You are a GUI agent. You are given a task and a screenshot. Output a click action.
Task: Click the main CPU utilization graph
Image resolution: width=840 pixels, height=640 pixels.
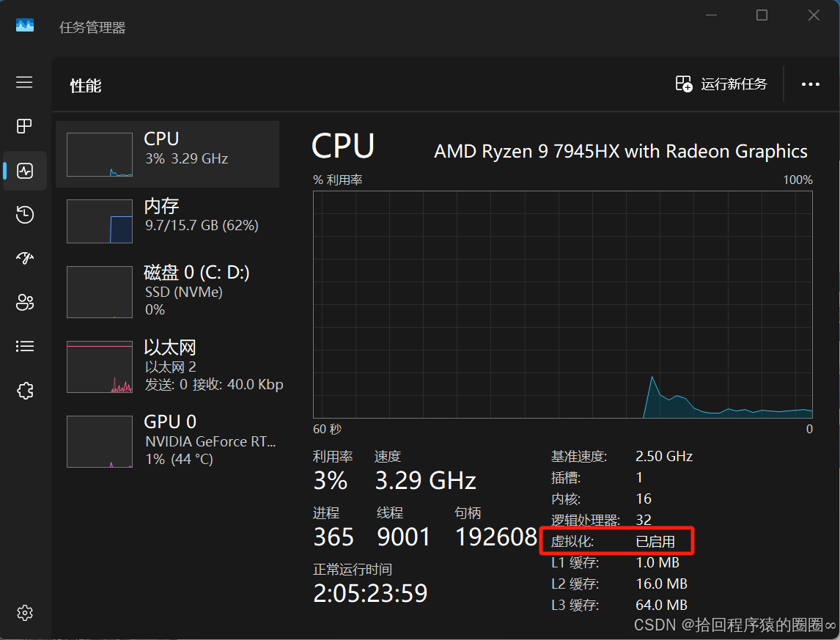562,304
